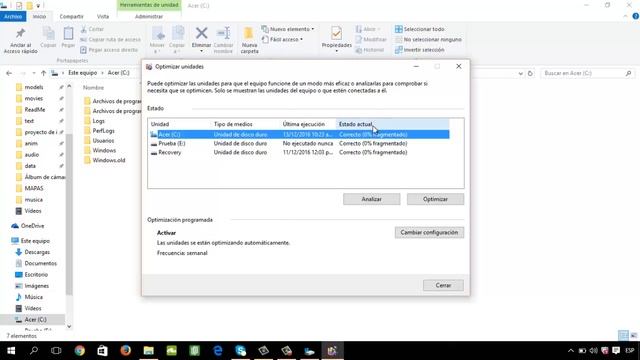
Task: Sort by the Tipo de medios column header
Action: (x=233, y=124)
